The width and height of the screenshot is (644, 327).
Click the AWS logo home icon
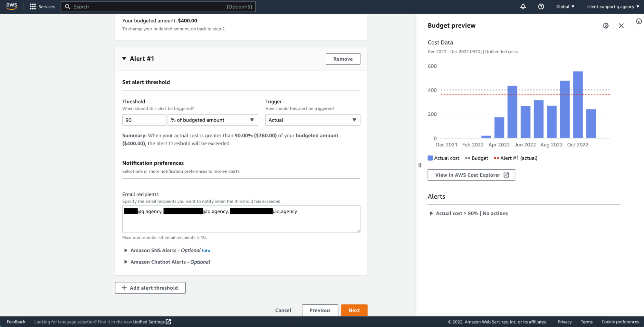coord(12,6)
